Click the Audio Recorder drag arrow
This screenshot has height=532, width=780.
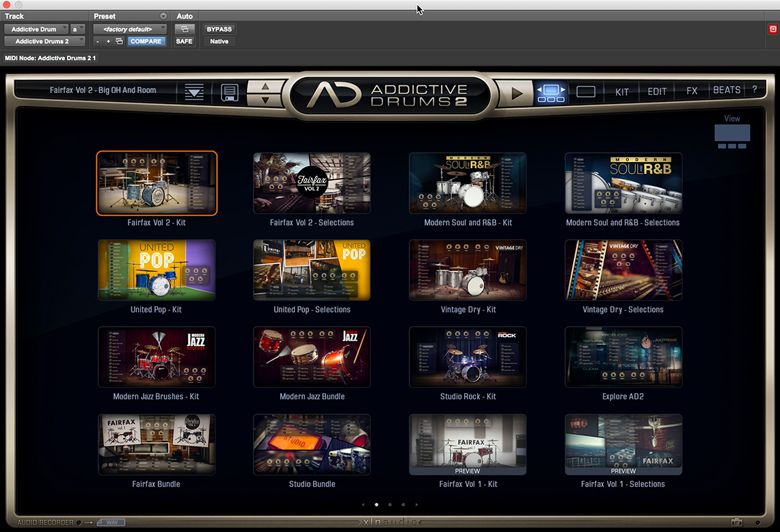coord(89,522)
